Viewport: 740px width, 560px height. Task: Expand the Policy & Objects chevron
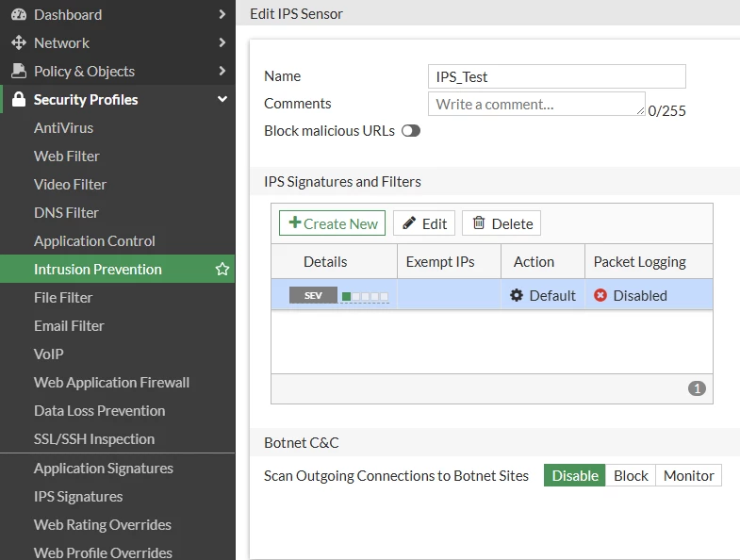pyautogui.click(x=222, y=71)
